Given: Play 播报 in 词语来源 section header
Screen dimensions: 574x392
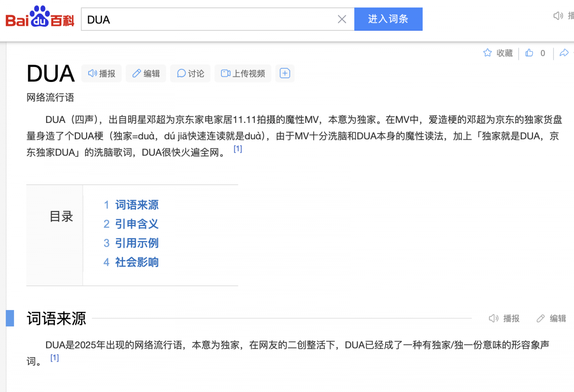Looking at the screenshot, I should click(504, 318).
